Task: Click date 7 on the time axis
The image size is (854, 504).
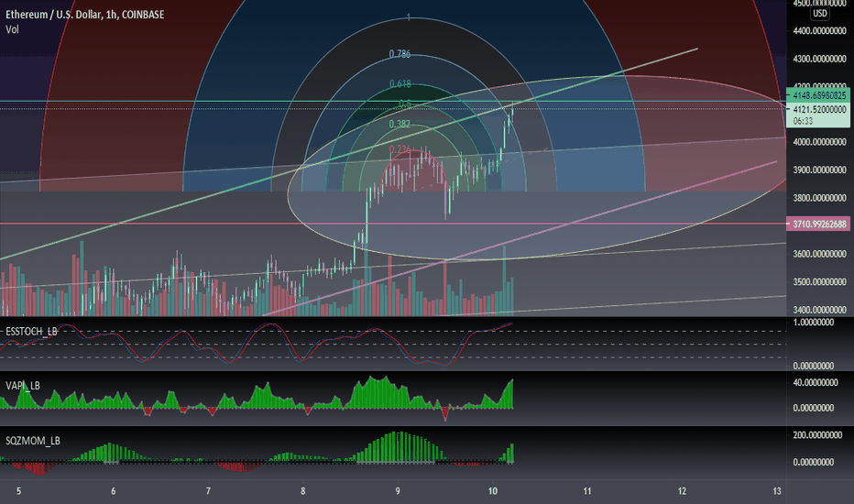Action: tap(208, 491)
